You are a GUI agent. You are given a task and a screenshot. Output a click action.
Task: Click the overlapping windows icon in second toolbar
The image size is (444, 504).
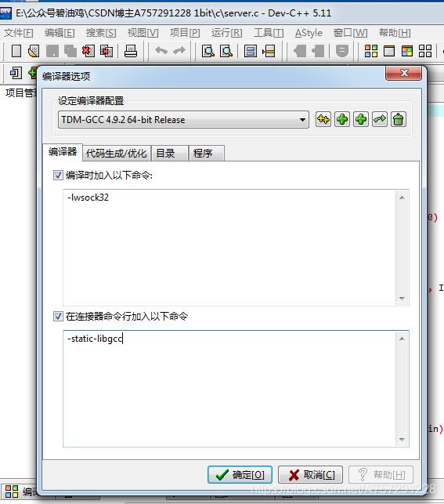16,73
